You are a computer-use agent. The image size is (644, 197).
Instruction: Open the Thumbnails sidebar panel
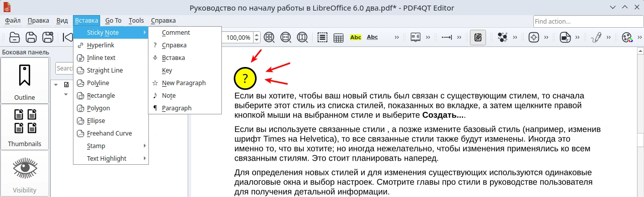click(x=25, y=127)
